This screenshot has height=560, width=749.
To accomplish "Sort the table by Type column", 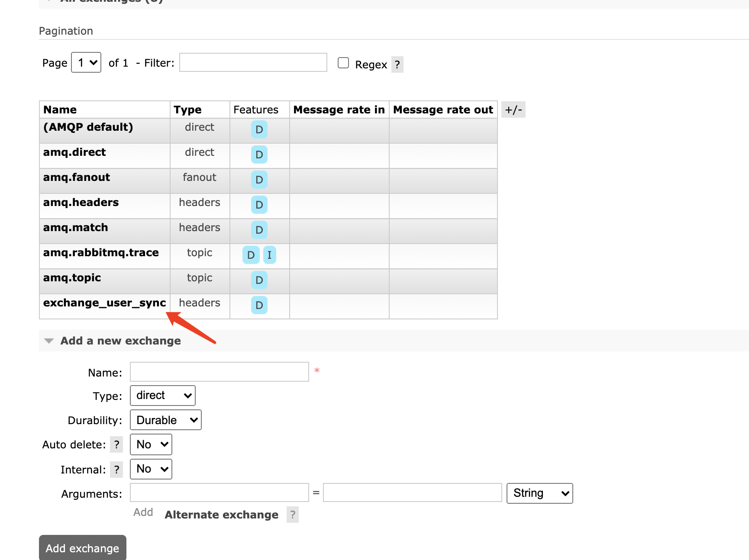I will pos(187,109).
